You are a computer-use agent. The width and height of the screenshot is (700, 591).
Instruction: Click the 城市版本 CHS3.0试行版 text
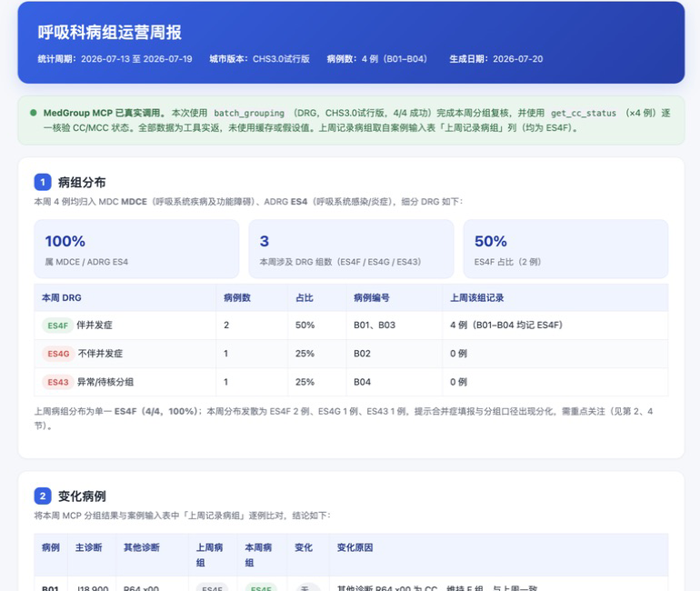tap(259, 59)
